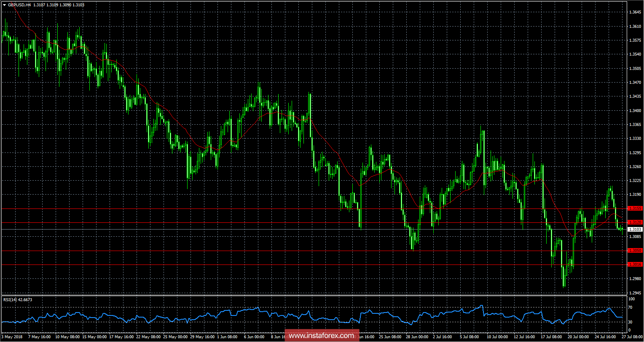Screen dimensions: 644x342
Task: Click the 29 May 16:00 time label
Action: click(x=203, y=337)
